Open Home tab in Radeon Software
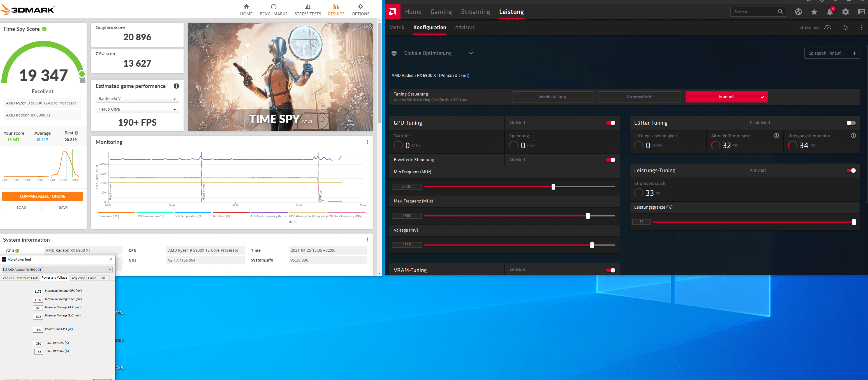This screenshot has width=868, height=380. click(413, 12)
